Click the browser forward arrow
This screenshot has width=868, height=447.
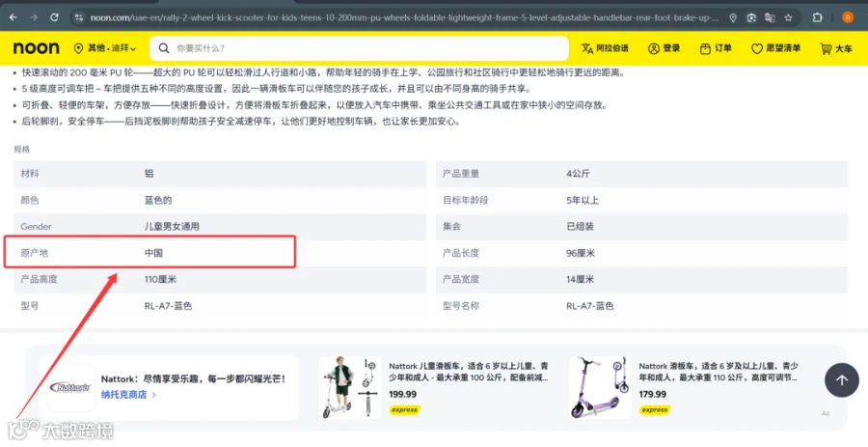click(x=34, y=17)
